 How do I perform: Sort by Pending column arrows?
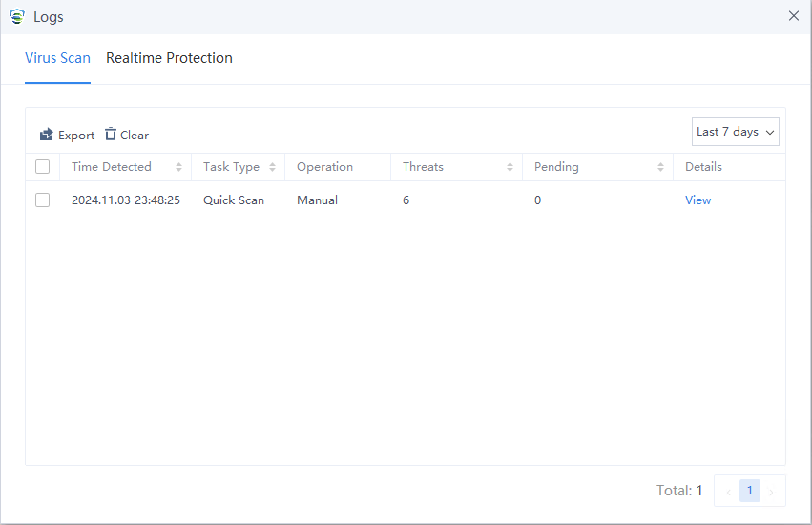pyautogui.click(x=660, y=167)
